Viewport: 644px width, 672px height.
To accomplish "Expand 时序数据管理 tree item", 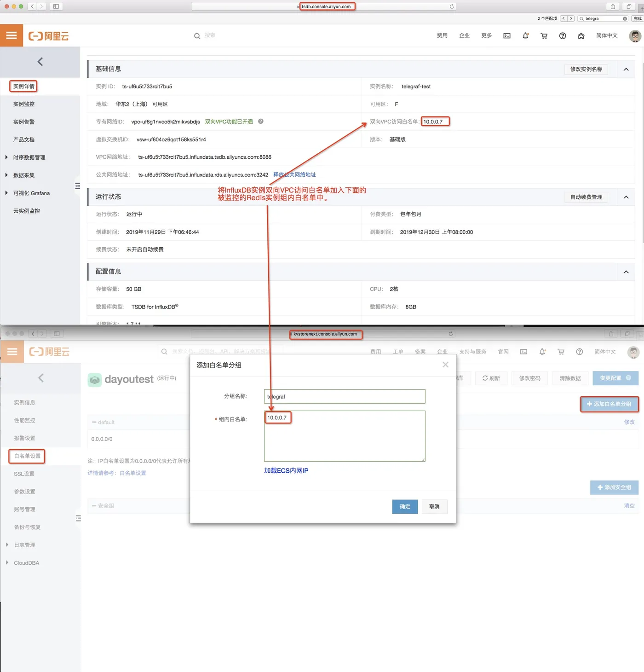I will click(6, 157).
